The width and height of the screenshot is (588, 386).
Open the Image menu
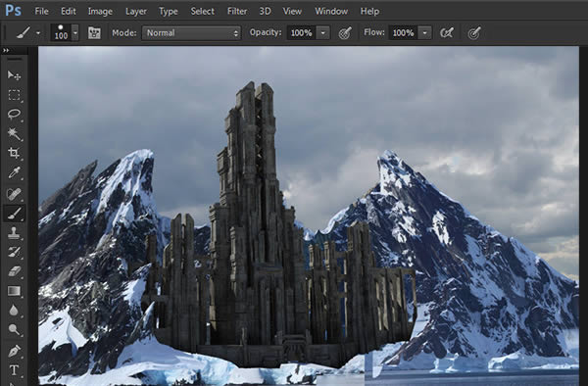point(100,11)
